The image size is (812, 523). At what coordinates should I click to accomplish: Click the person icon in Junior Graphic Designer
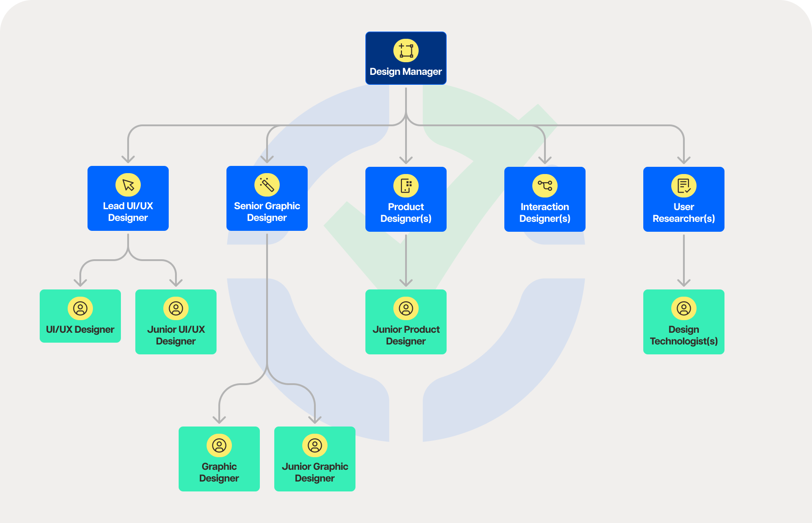click(315, 445)
